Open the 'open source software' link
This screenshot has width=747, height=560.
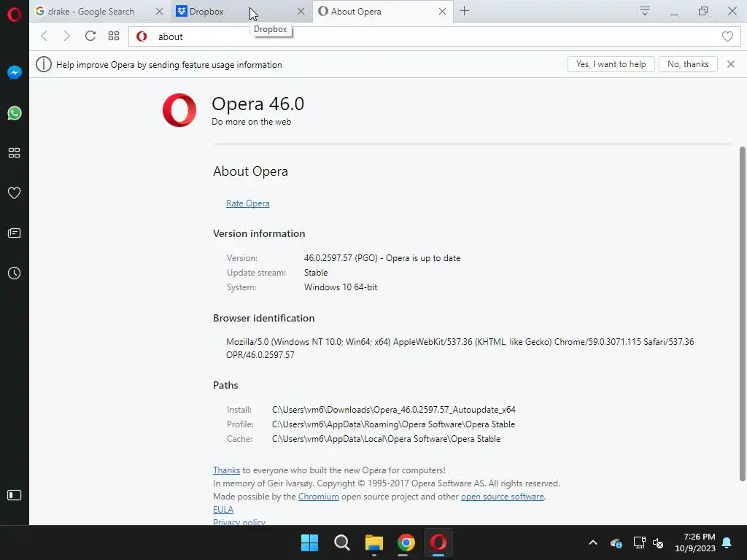click(502, 496)
